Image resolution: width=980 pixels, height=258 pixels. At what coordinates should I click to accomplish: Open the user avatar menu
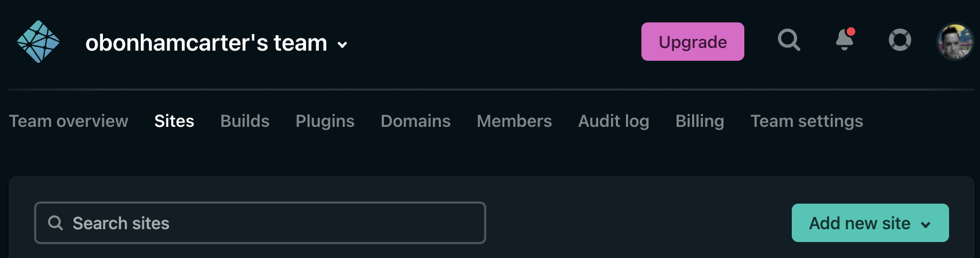coord(955,42)
